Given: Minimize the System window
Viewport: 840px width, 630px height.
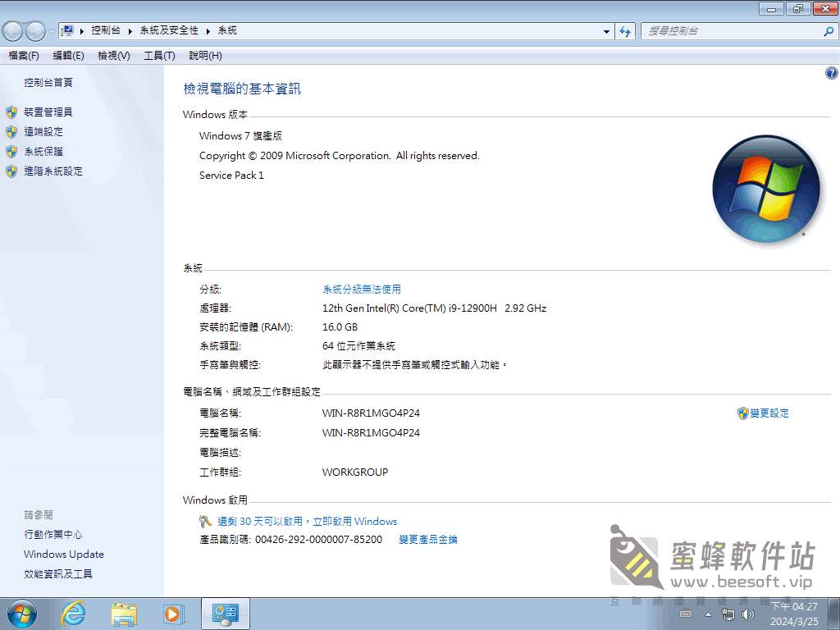Looking at the screenshot, I should click(x=771, y=8).
